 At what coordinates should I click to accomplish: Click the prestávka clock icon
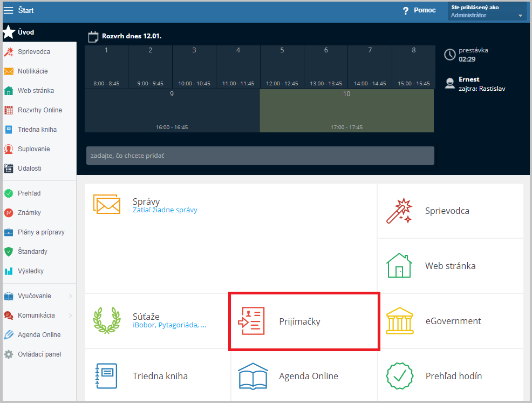point(450,55)
